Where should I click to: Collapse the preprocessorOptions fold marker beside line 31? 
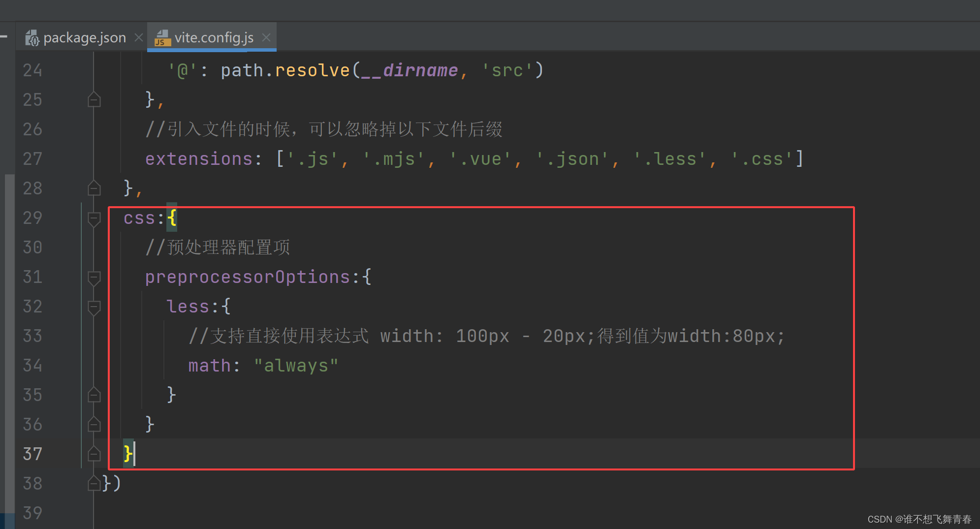click(94, 277)
